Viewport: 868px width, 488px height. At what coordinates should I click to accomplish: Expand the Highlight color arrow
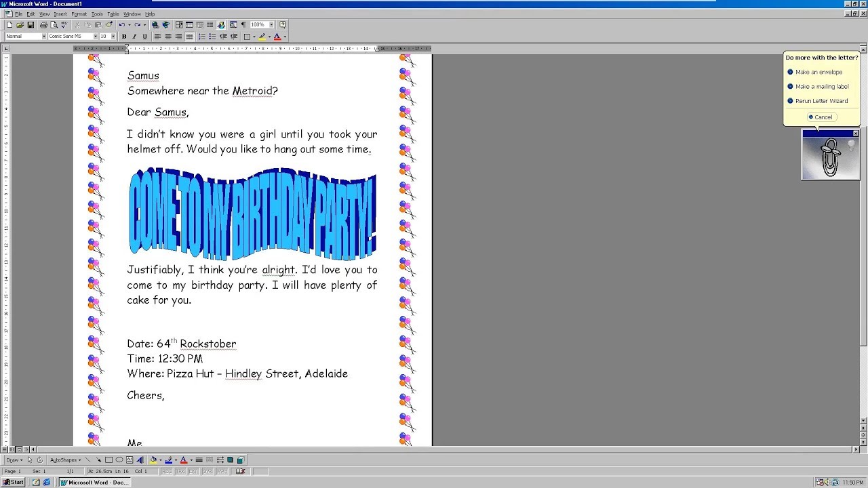[x=269, y=37]
